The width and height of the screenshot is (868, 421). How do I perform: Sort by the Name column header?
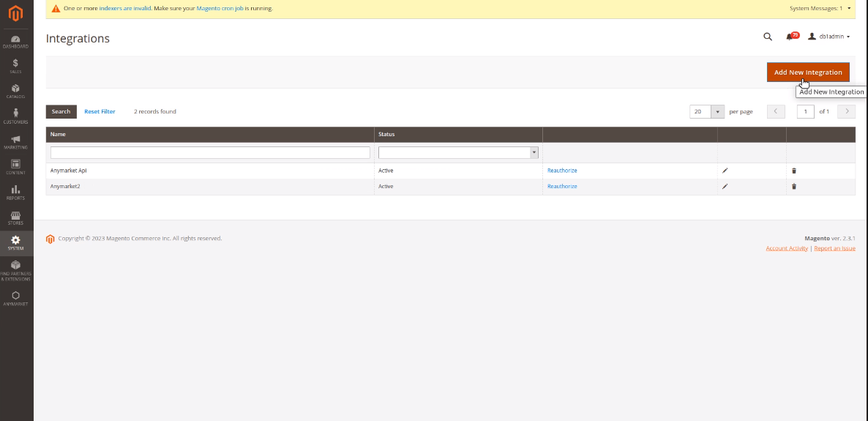210,134
